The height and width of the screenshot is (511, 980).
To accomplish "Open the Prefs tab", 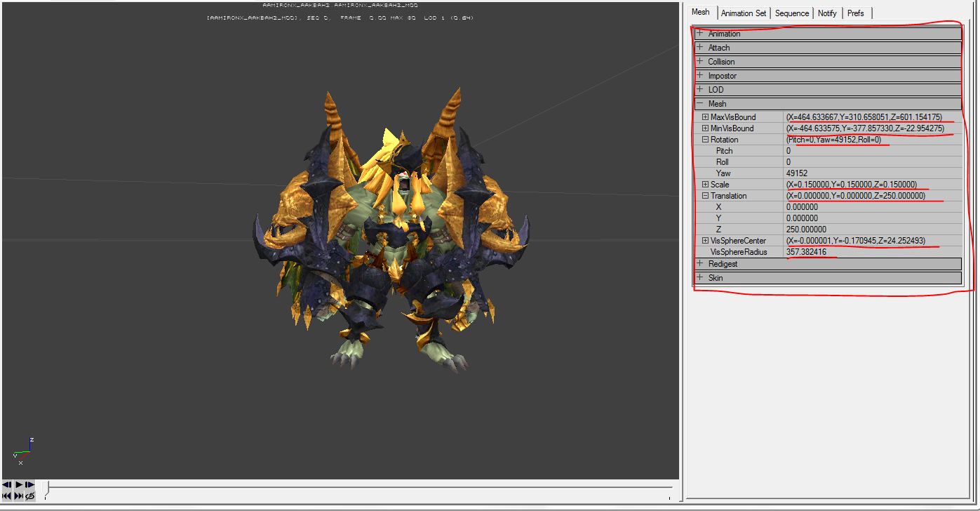I will 856,13.
